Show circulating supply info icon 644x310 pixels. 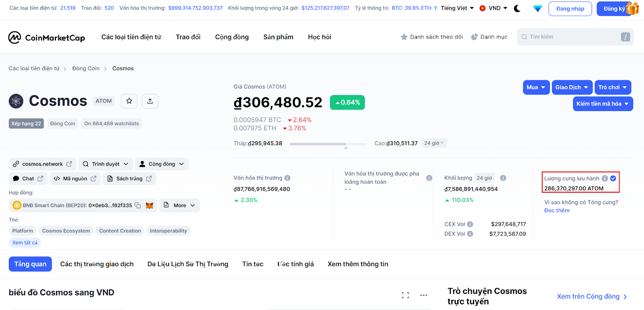pyautogui.click(x=605, y=178)
